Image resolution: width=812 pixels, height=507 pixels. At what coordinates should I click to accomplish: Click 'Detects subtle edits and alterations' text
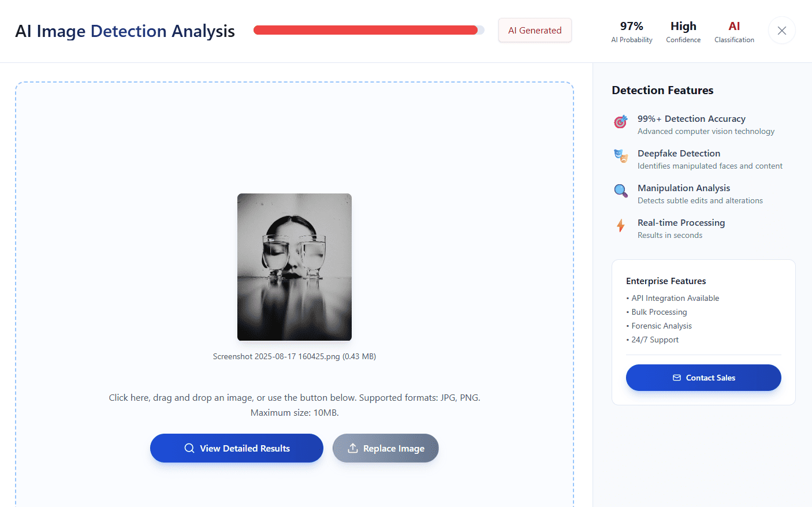[x=700, y=200]
